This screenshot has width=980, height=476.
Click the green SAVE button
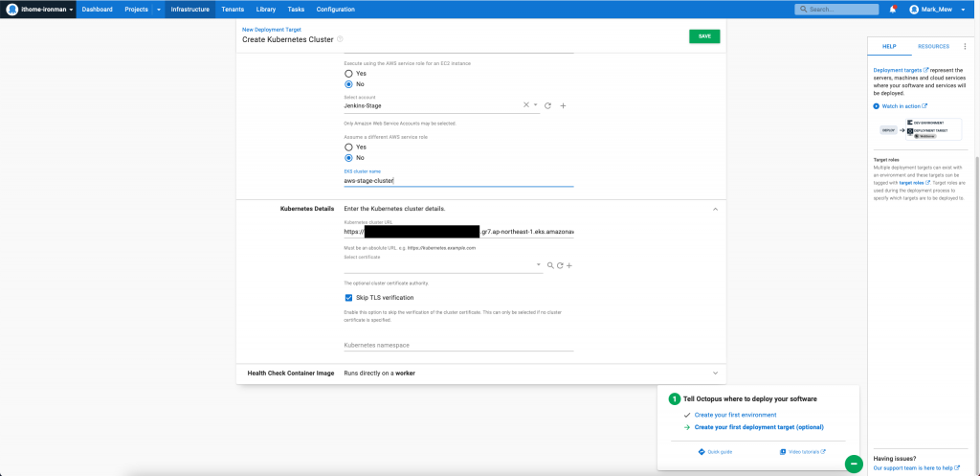704,36
